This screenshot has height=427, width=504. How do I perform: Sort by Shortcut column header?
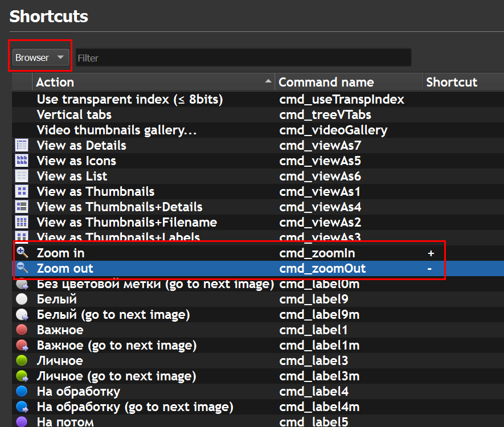coord(452,83)
